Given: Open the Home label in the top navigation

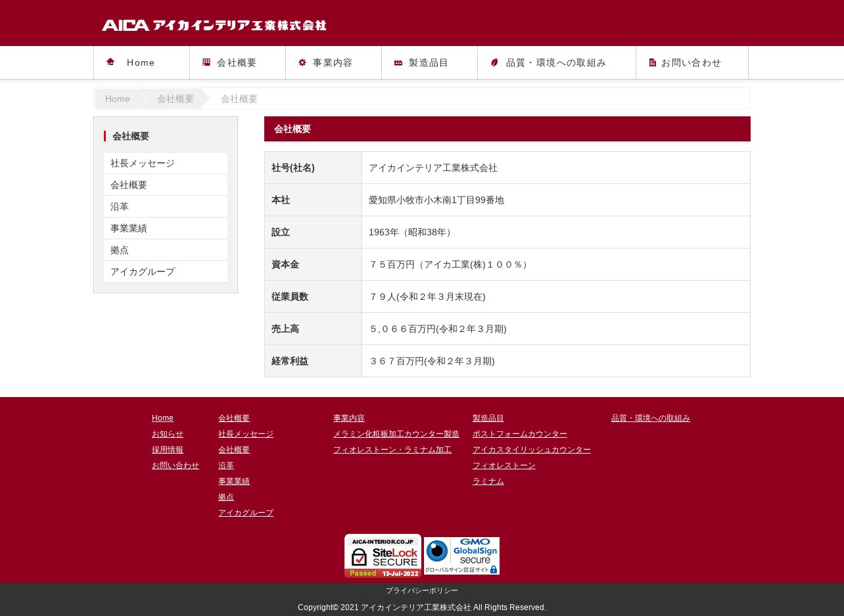Looking at the screenshot, I should pyautogui.click(x=141, y=62).
